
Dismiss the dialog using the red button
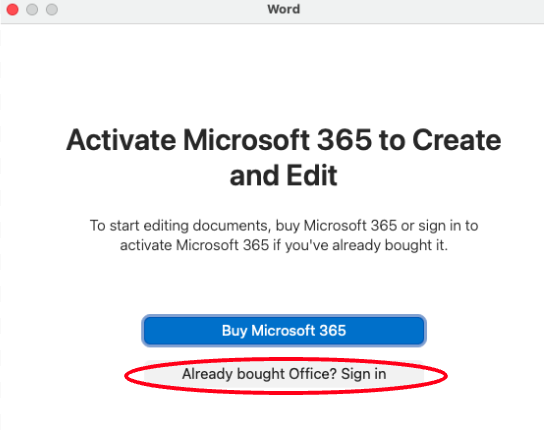click(12, 9)
